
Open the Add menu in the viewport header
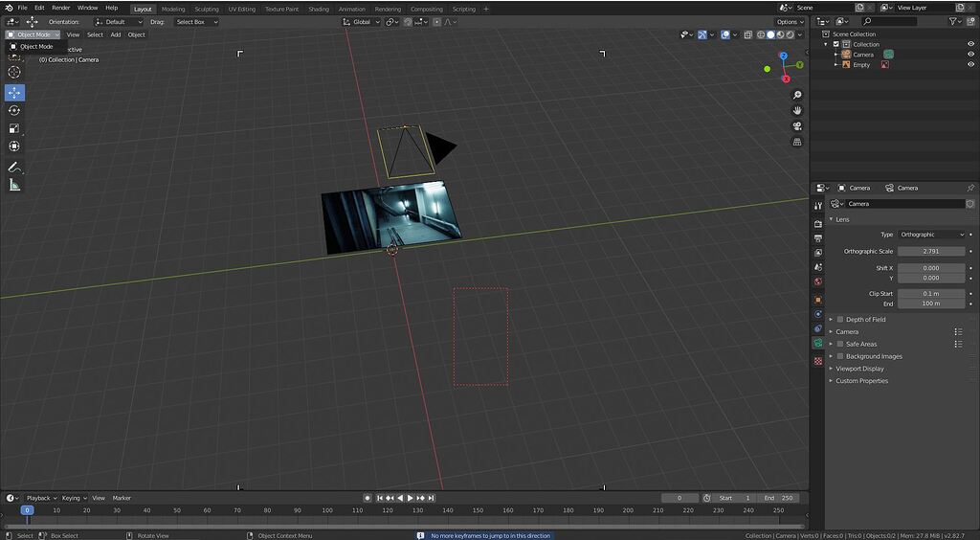coord(116,35)
